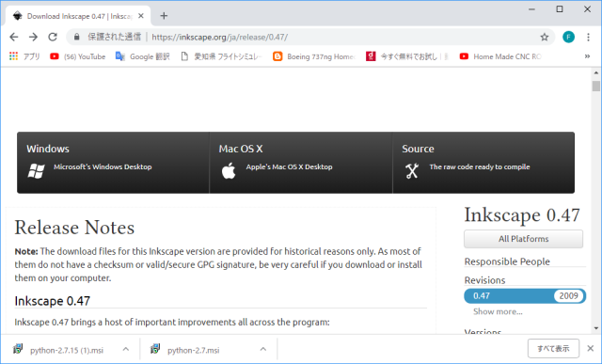
Task: Select the Download Inkscape 0.47 tab
Action: [78, 16]
